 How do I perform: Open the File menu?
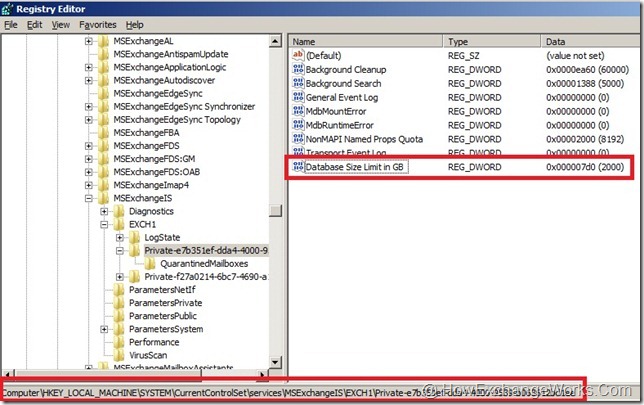point(11,25)
